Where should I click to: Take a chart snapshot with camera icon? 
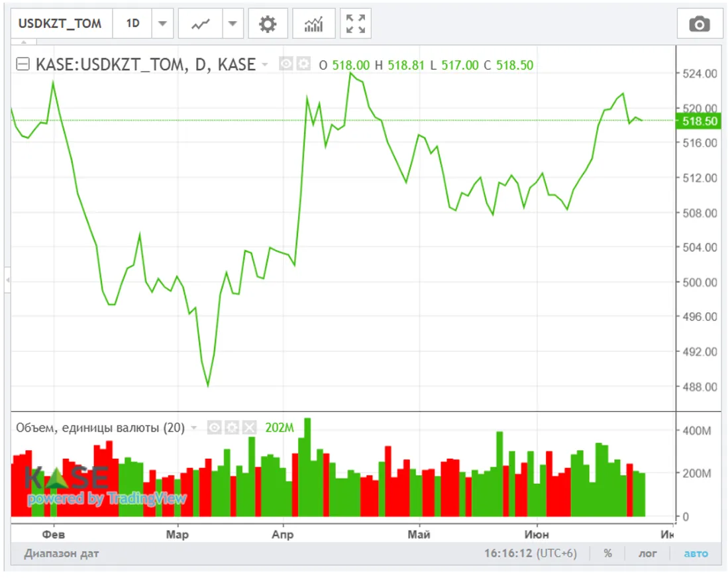[700, 25]
